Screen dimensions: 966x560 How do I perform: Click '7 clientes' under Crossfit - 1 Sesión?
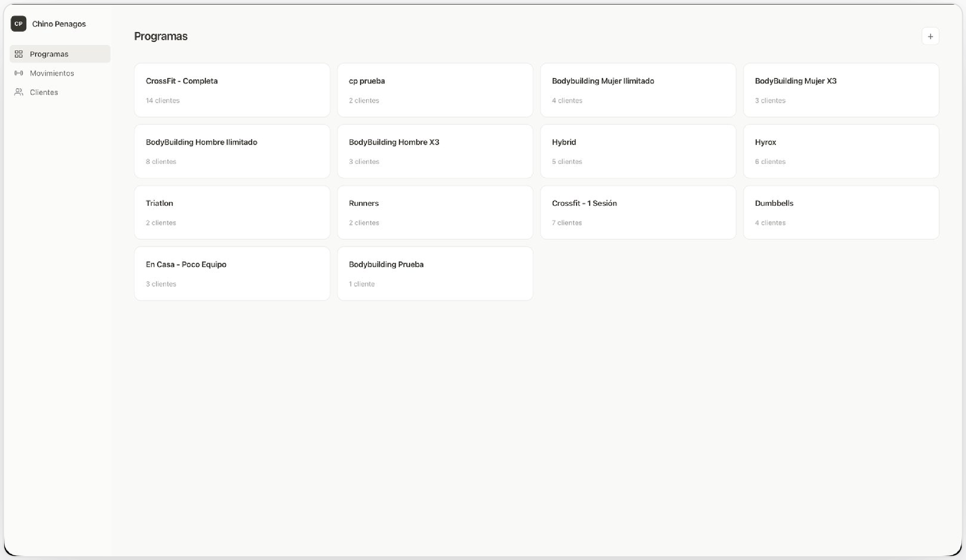[567, 223]
